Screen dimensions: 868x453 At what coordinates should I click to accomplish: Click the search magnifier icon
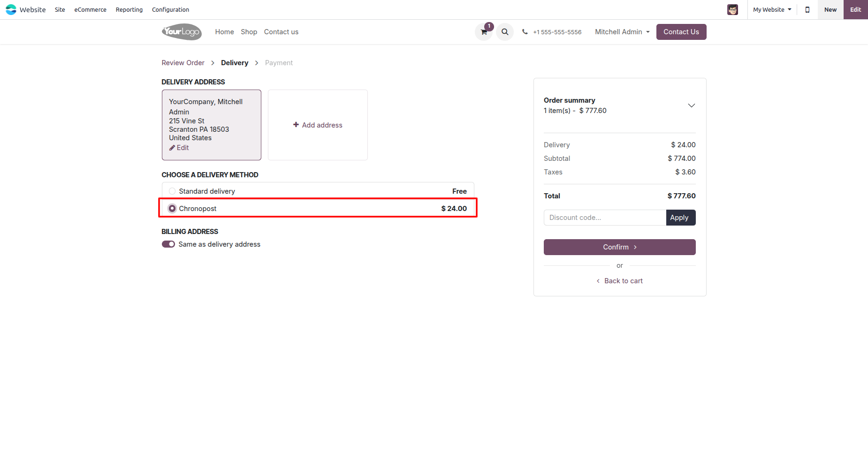pos(505,32)
